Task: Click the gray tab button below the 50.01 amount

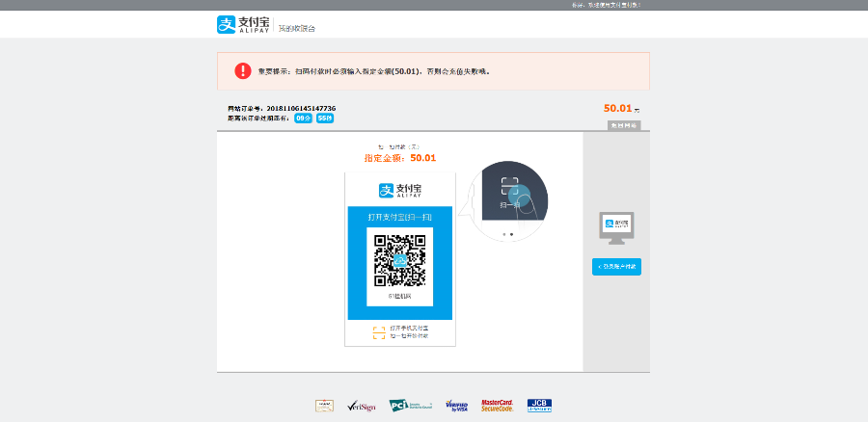Action: click(x=623, y=125)
